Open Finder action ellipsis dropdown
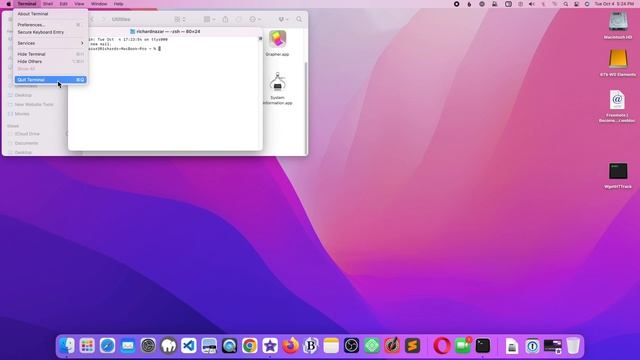This screenshot has width=640, height=360. (x=255, y=19)
